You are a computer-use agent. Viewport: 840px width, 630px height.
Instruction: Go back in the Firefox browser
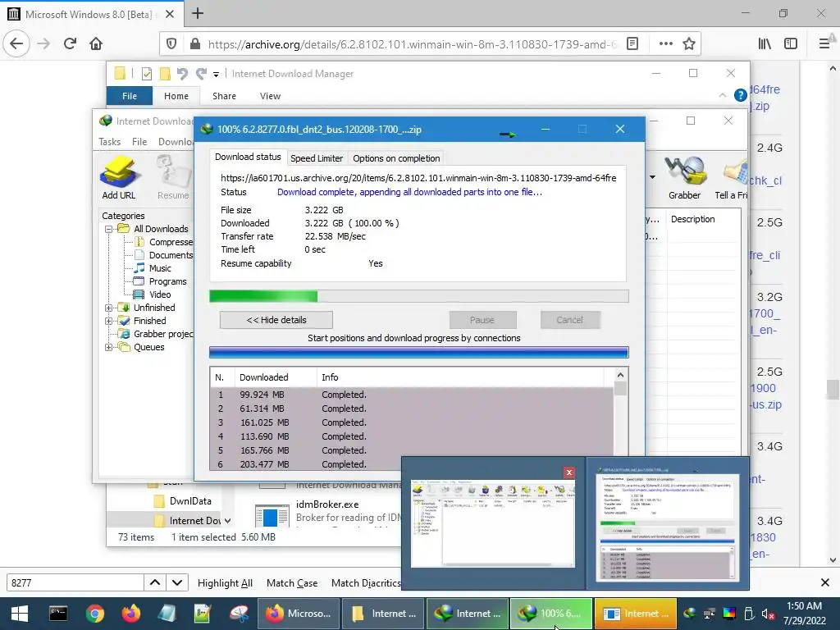click(x=16, y=43)
